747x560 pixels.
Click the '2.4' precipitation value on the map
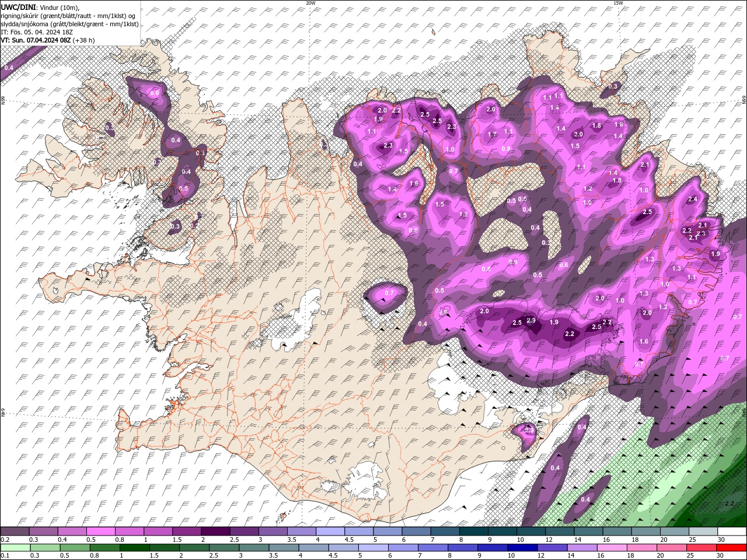pos(693,199)
